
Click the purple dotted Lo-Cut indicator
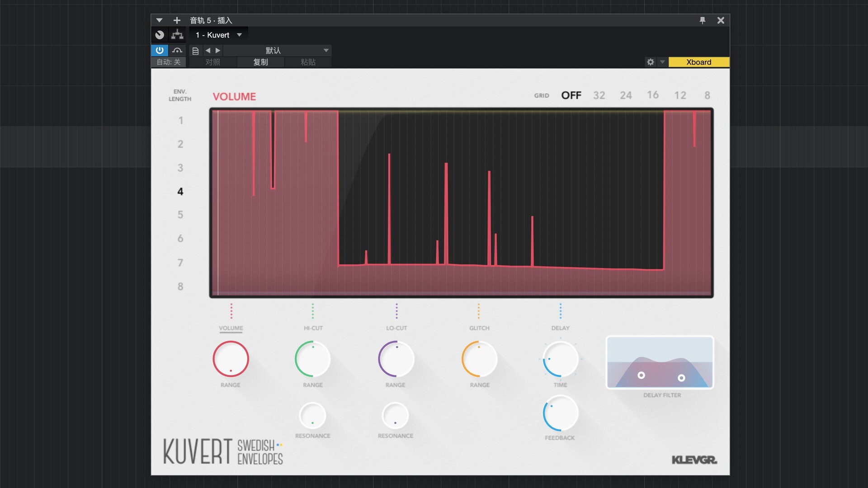[396, 311]
